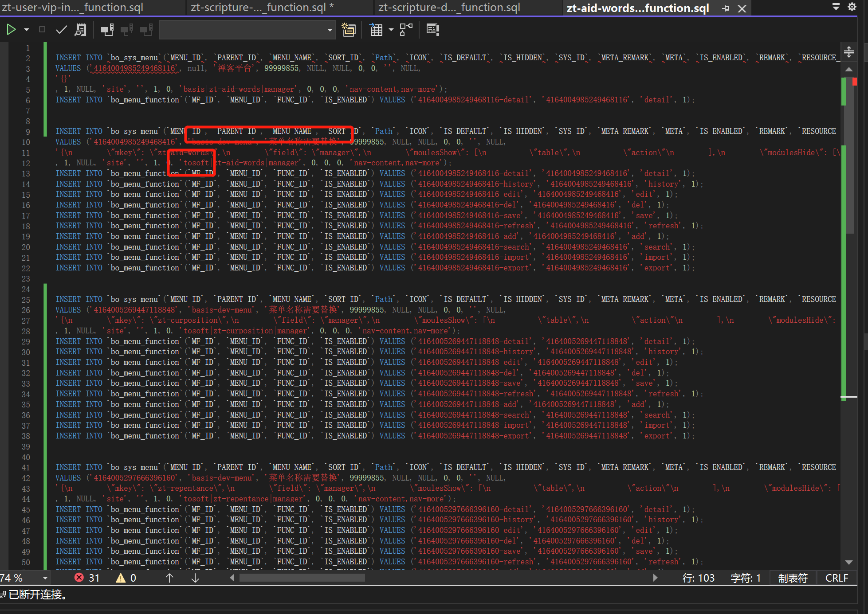Go to next issue with the down arrow

(x=195, y=578)
